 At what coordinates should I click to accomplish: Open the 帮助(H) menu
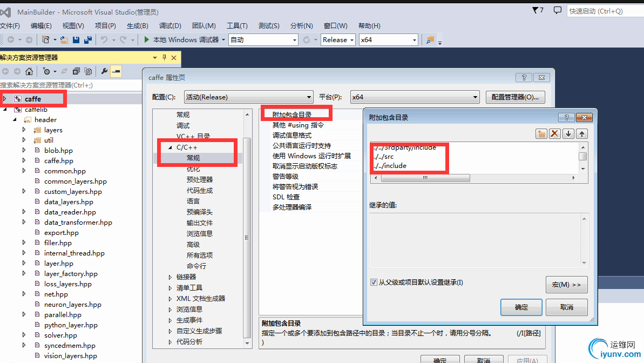[369, 25]
